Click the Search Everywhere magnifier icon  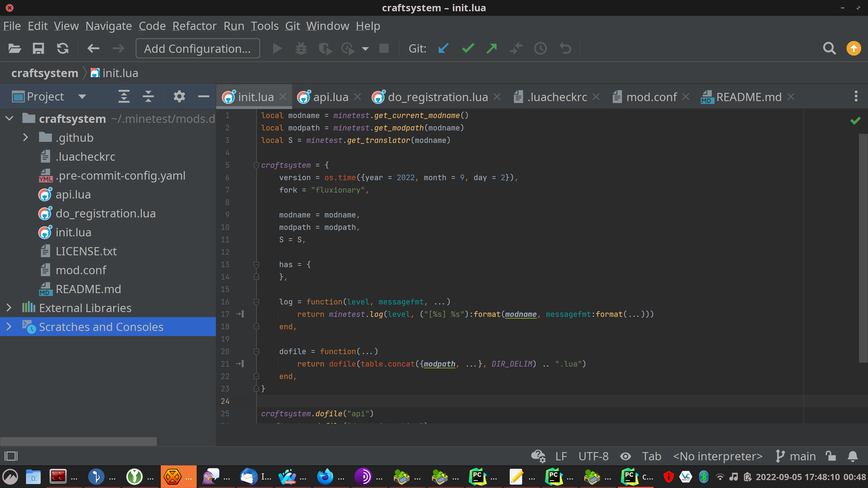(829, 49)
